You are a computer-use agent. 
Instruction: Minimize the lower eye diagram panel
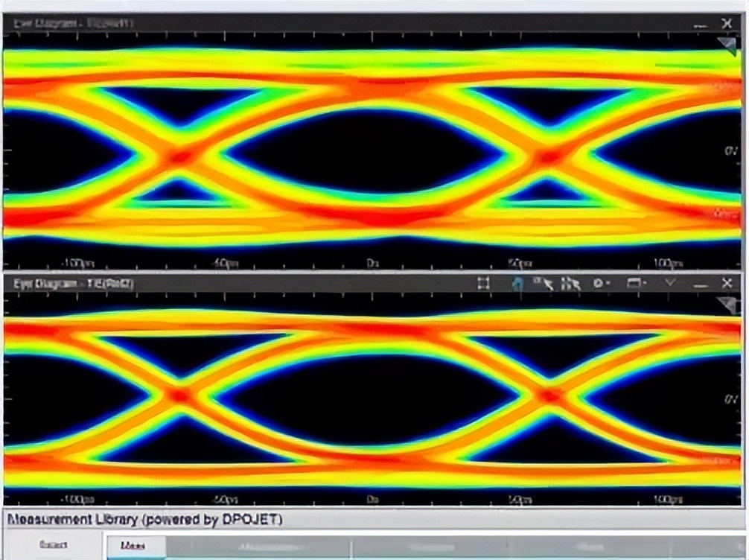pos(700,284)
